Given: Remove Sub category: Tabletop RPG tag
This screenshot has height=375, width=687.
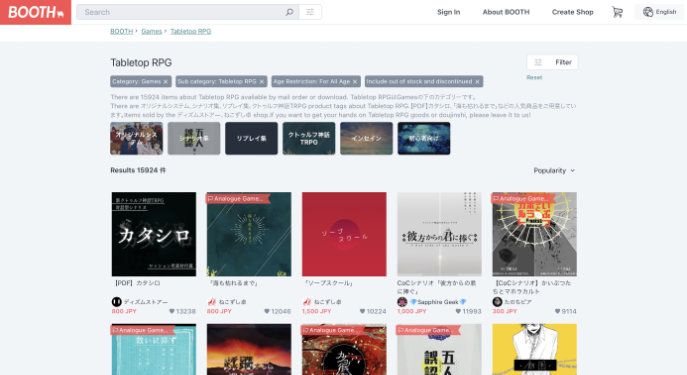Looking at the screenshot, I should [x=262, y=82].
